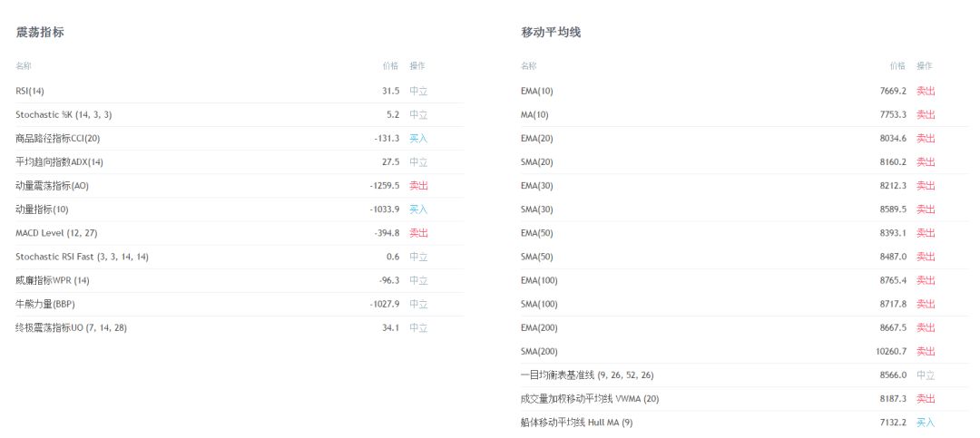Click 中立 signal for 一目均衡表基准线
This screenshot has width=980, height=438.
coord(926,375)
